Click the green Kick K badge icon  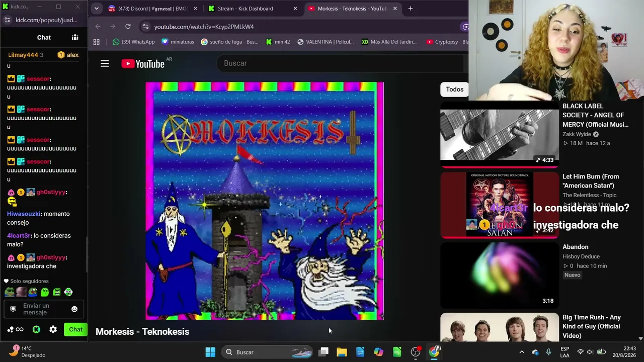[36, 329]
